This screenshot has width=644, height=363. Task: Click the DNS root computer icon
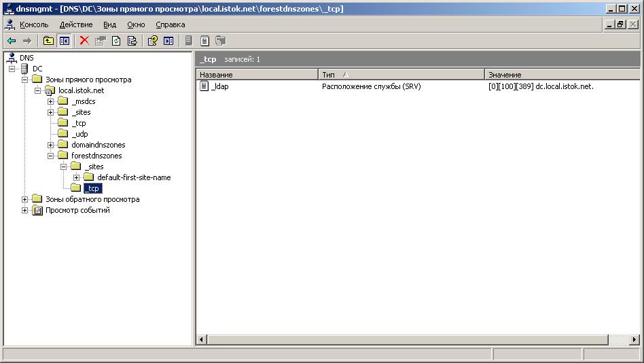[x=12, y=58]
